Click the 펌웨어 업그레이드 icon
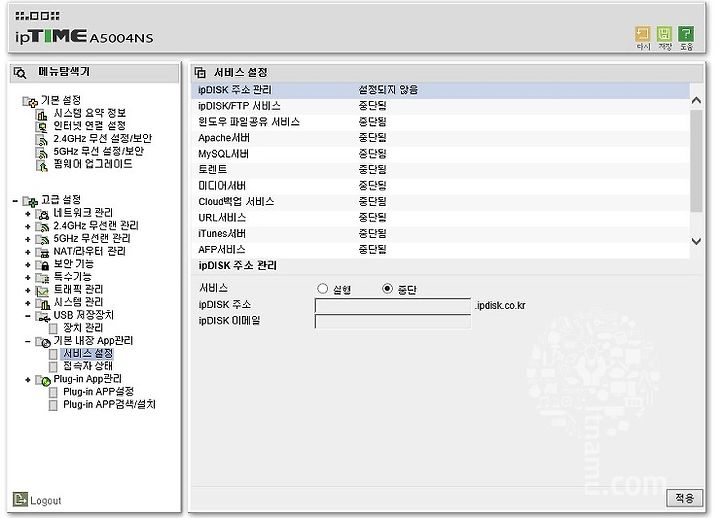This screenshot has height=518, width=720. [41, 166]
